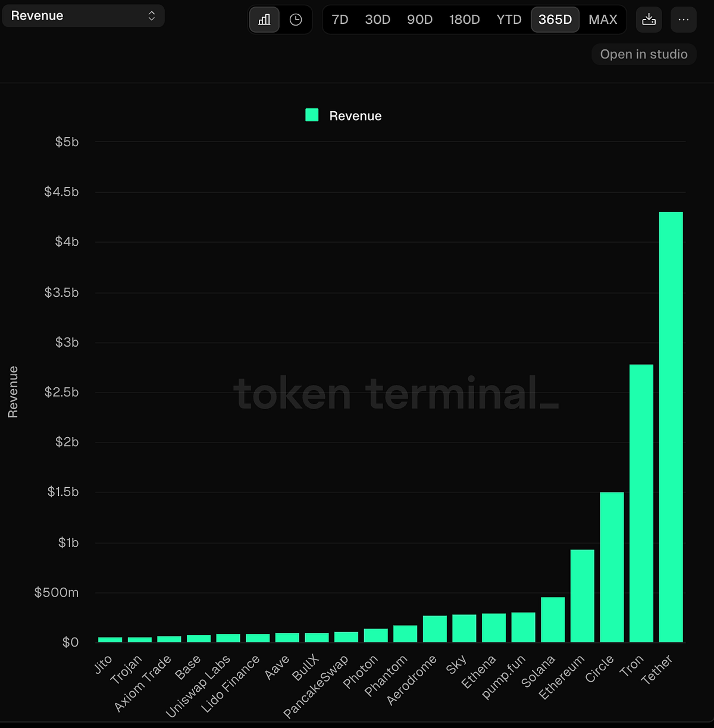Click the Ethereum revenue bar
The image size is (714, 728).
(583, 596)
